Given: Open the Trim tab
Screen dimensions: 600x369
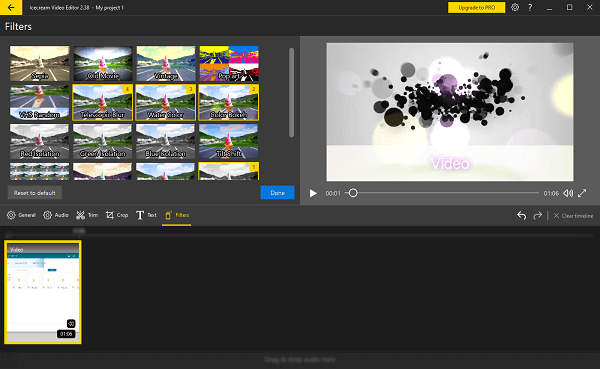Looking at the screenshot, I should coord(87,215).
